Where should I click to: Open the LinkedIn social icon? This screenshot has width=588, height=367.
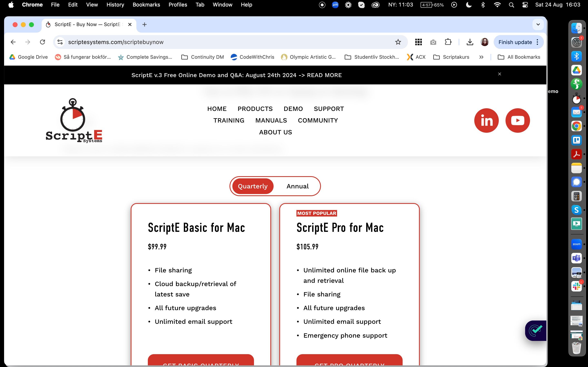486,120
